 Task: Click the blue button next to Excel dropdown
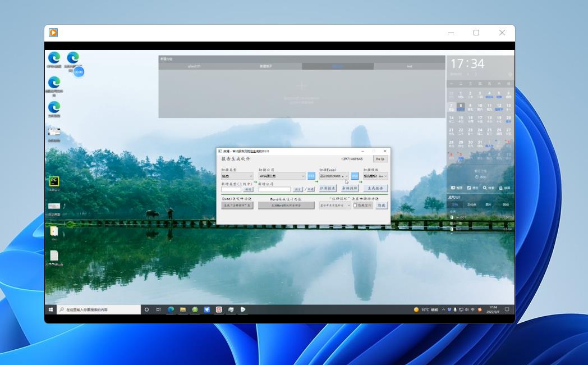pyautogui.click(x=355, y=176)
